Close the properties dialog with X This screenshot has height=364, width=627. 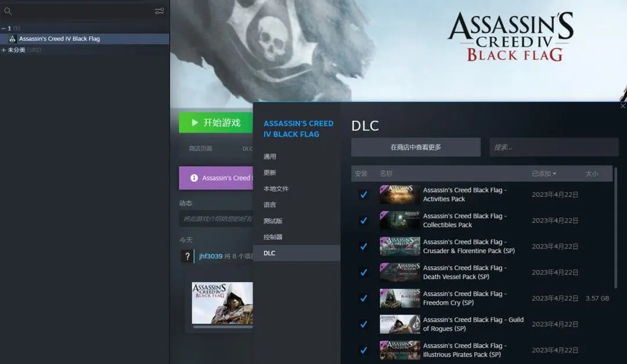click(x=622, y=106)
